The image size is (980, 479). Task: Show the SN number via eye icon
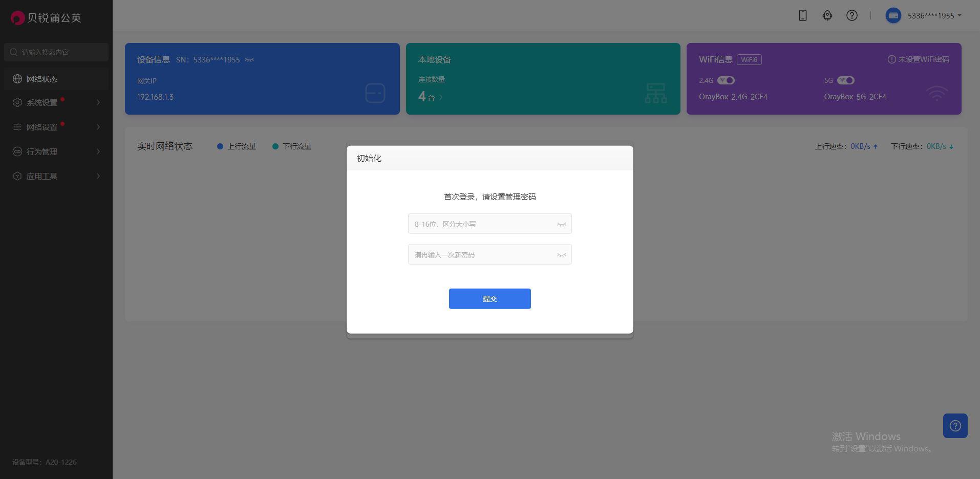(x=249, y=60)
